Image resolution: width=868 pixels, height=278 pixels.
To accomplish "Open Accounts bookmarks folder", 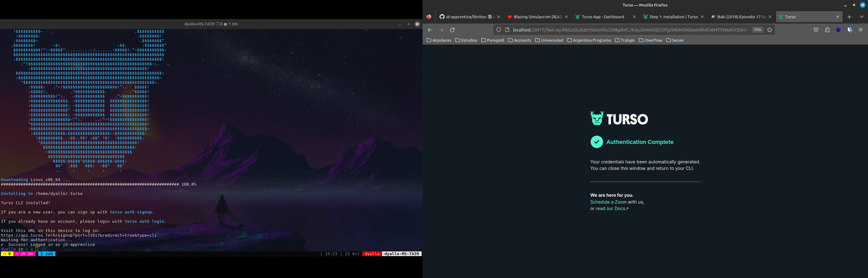I will pos(520,40).
